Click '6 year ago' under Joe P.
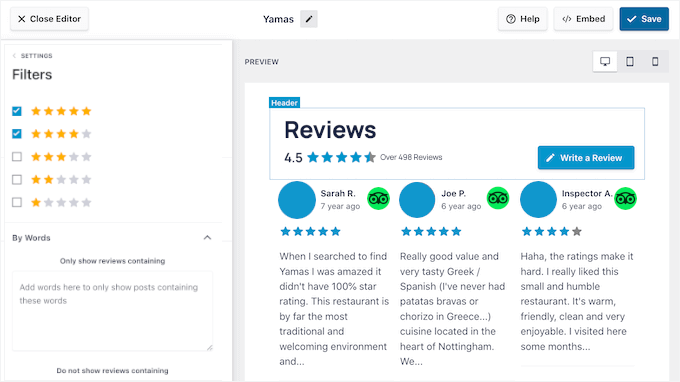This screenshot has width=680, height=382. (461, 206)
